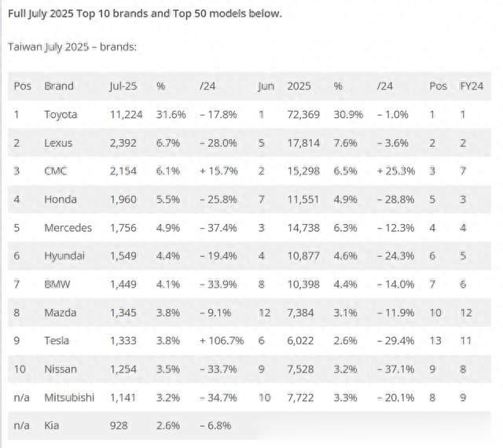Click the Kia brand name

click(x=53, y=425)
